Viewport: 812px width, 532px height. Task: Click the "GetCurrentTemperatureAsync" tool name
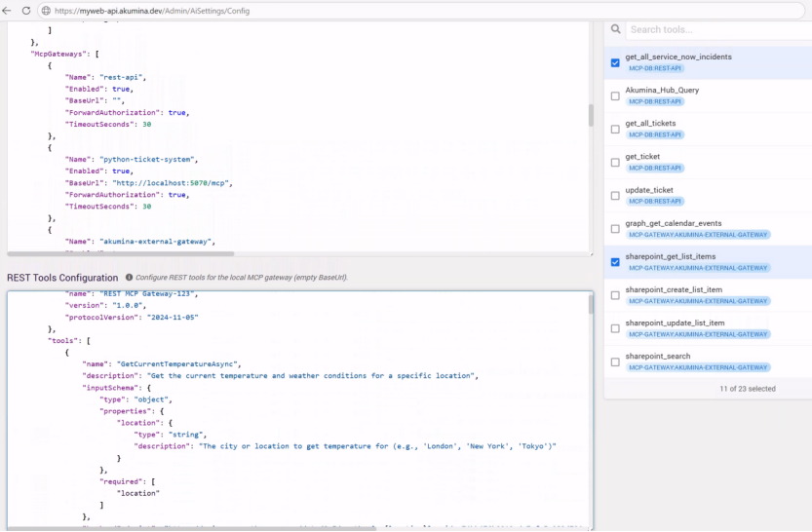pos(177,363)
